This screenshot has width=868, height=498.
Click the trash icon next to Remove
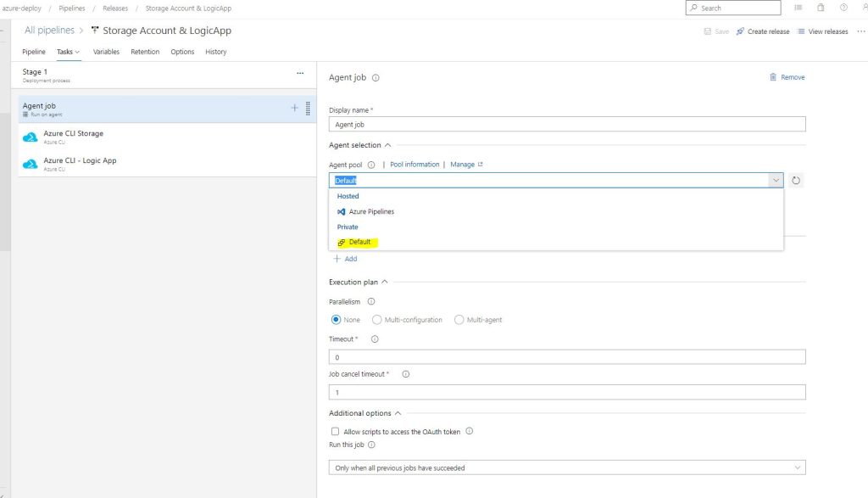tap(773, 77)
